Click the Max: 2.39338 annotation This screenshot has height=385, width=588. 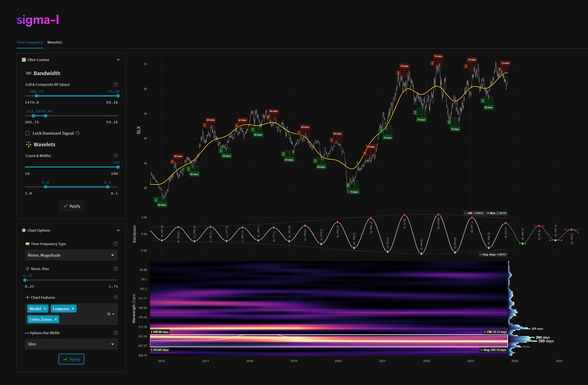(497, 213)
